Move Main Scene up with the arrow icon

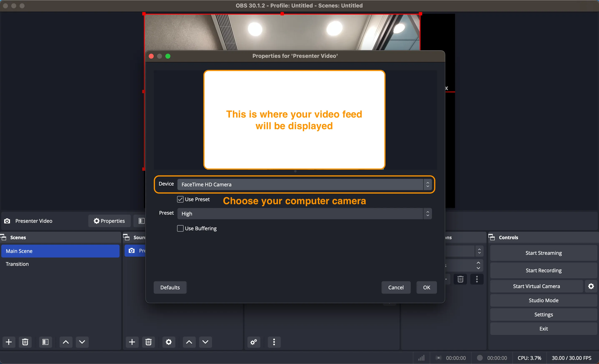65,342
